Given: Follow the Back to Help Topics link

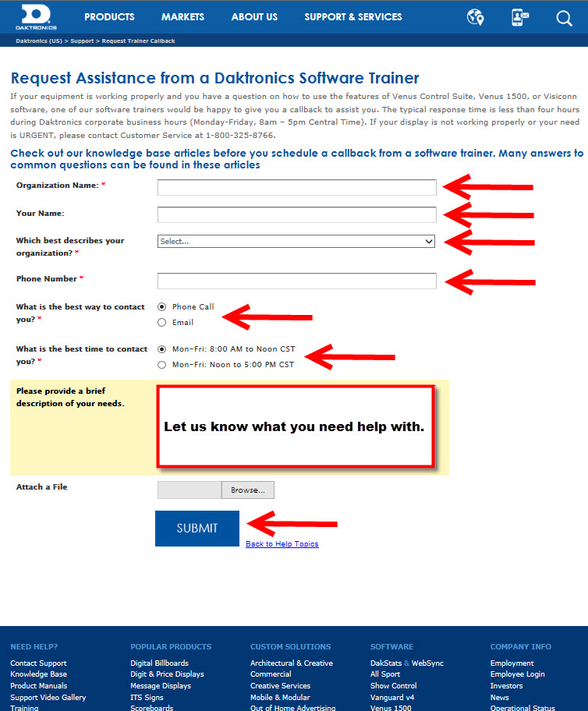Looking at the screenshot, I should (282, 544).
